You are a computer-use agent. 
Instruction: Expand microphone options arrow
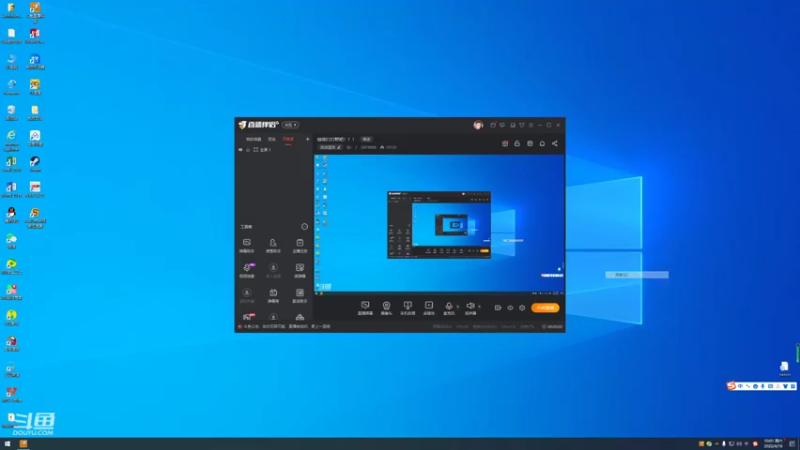pyautogui.click(x=458, y=307)
